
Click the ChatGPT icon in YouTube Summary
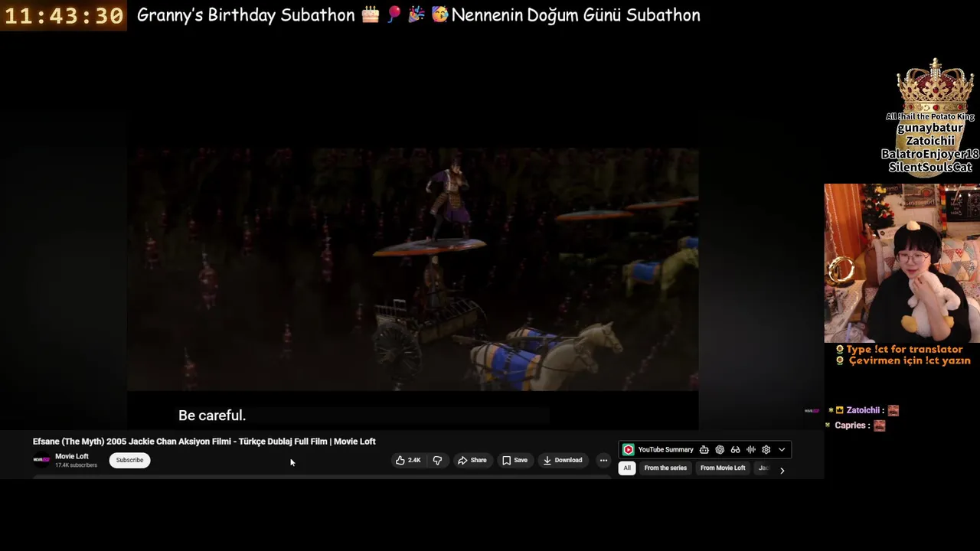point(720,450)
